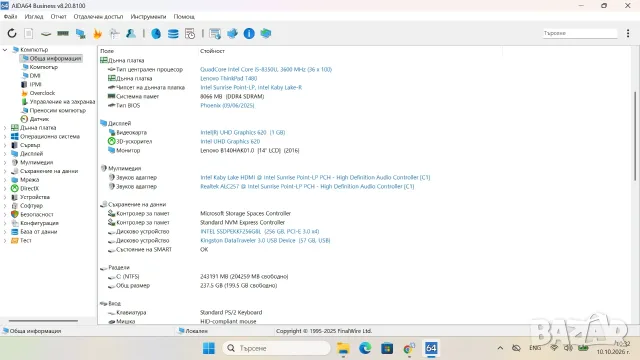640x360 pixels.
Task: Click the search field in the toolbar
Action: click(x=580, y=33)
